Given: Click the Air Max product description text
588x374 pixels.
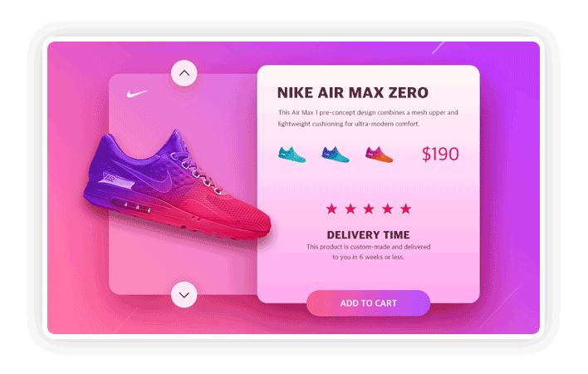Looking at the screenshot, I should (x=368, y=118).
